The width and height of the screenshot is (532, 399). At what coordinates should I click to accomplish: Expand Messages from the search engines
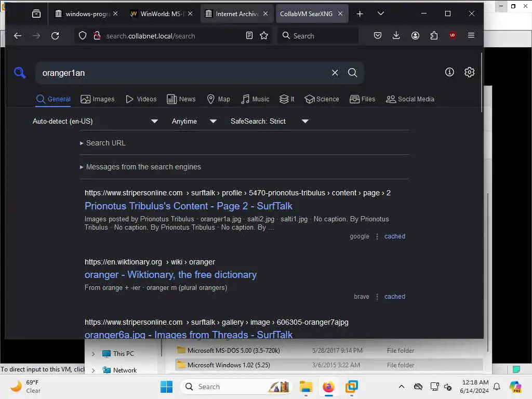pos(140,167)
